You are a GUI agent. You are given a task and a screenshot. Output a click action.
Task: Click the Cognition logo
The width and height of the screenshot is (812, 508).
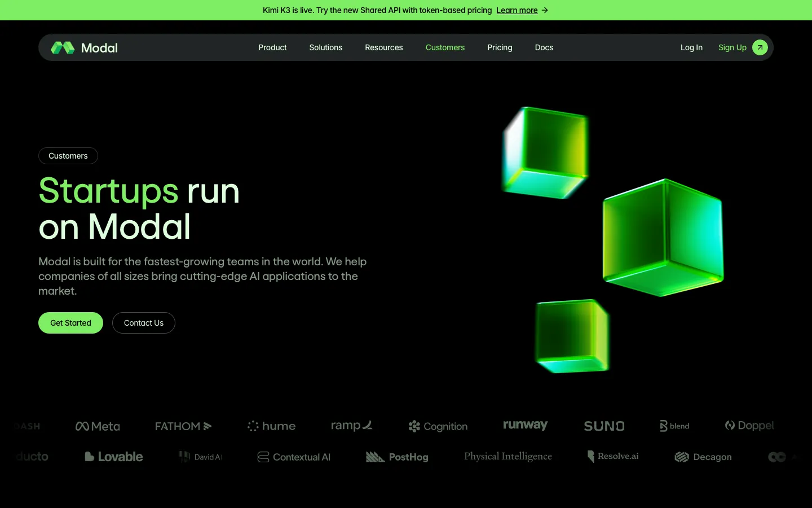pyautogui.click(x=438, y=426)
